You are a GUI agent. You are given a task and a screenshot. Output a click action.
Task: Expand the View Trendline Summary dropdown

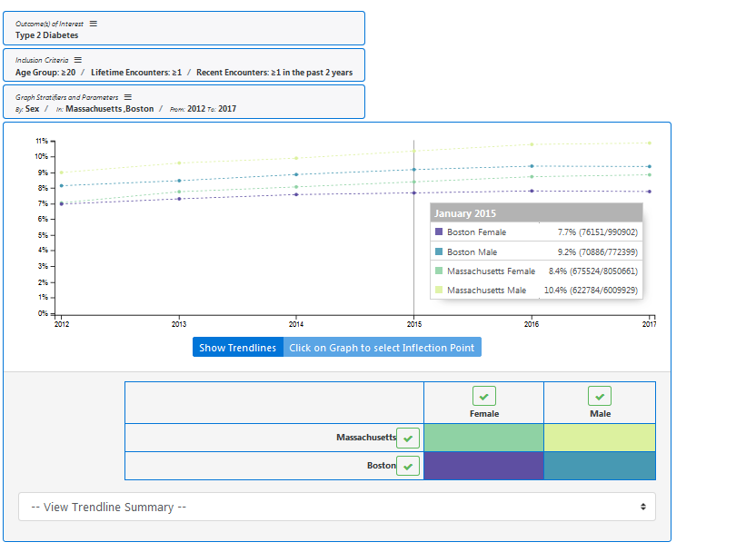click(337, 507)
